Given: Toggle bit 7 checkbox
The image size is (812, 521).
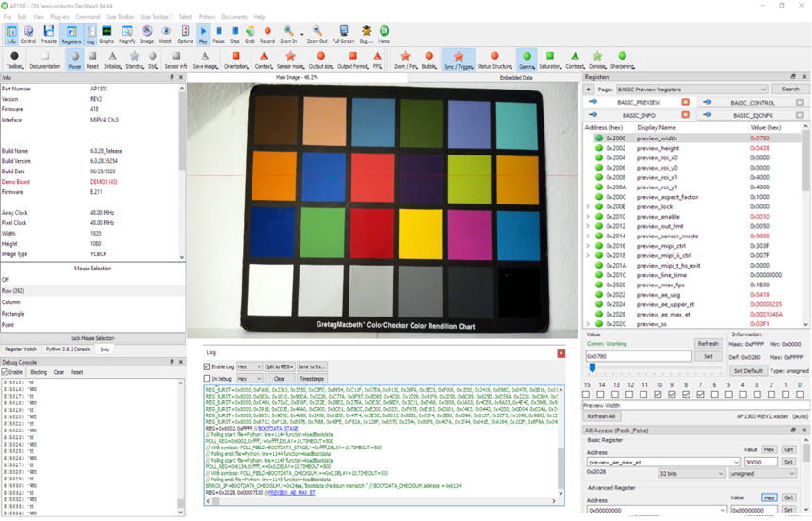Looking at the screenshot, I should pos(700,394).
